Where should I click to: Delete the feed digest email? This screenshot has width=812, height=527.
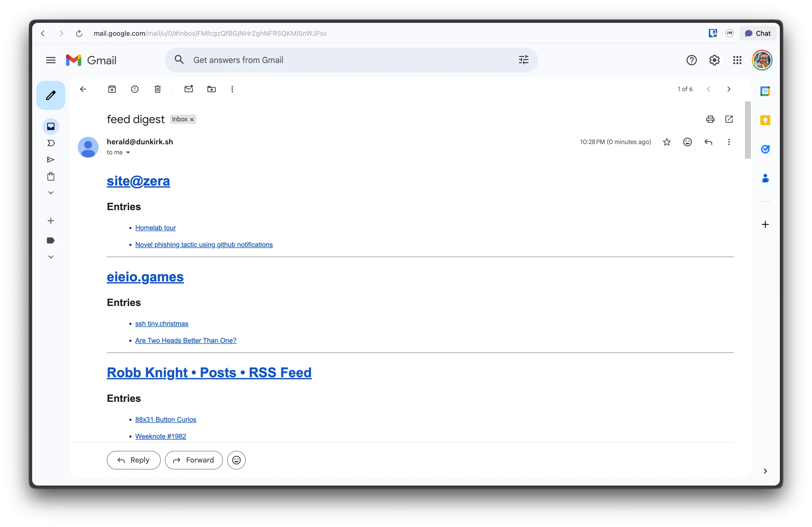pos(158,89)
